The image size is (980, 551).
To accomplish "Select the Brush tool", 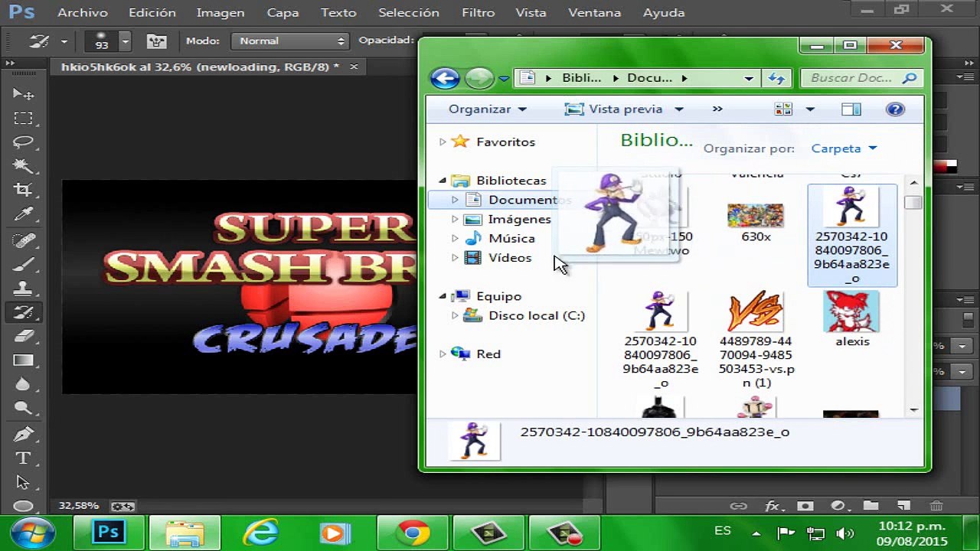I will [23, 265].
